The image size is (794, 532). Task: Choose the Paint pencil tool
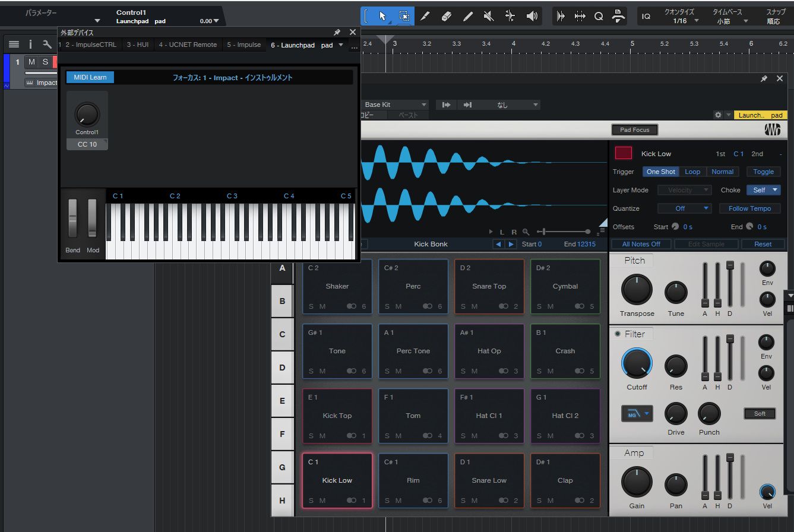point(468,17)
